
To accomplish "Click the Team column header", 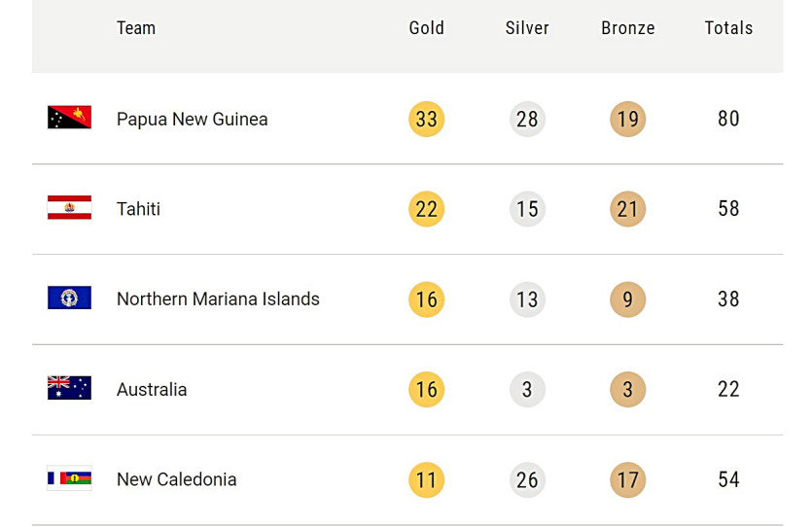I will 136,28.
